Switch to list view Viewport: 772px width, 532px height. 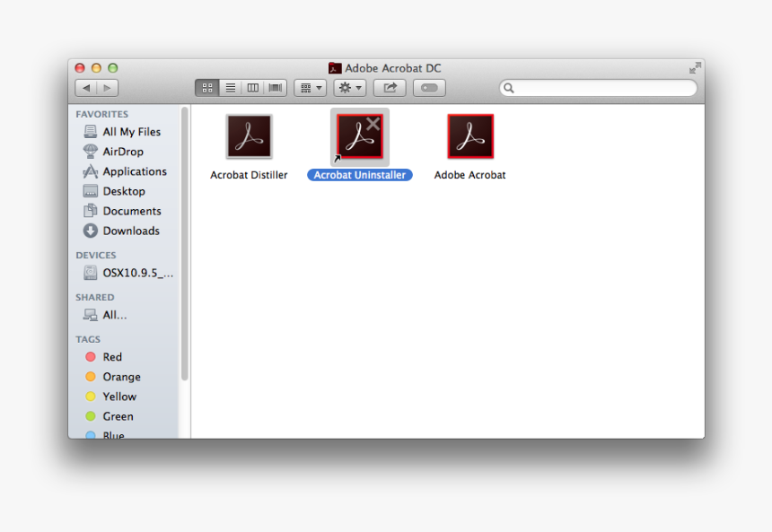coord(230,88)
